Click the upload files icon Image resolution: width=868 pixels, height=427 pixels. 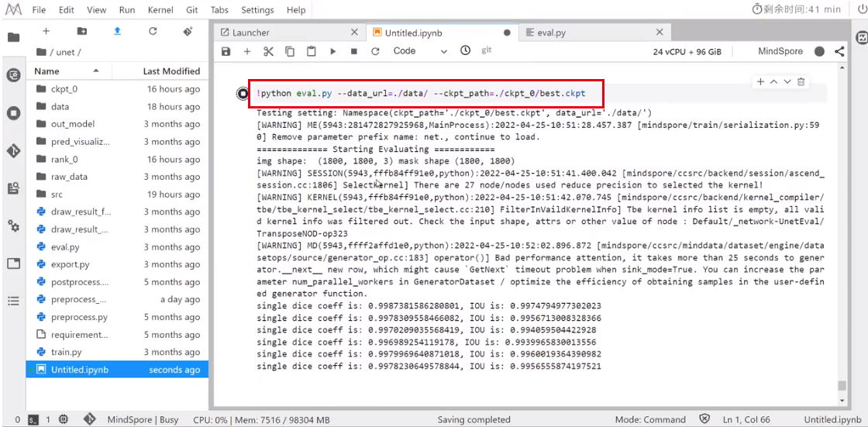[117, 32]
